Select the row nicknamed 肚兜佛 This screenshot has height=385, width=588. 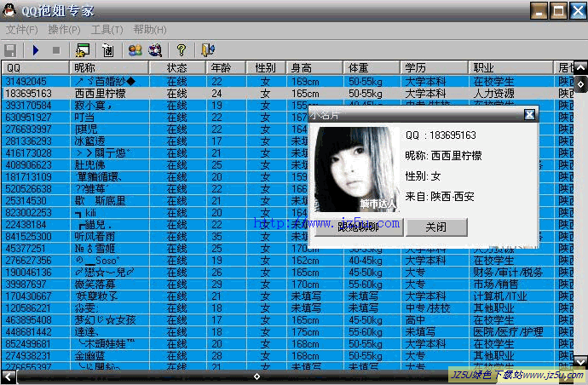point(288,165)
